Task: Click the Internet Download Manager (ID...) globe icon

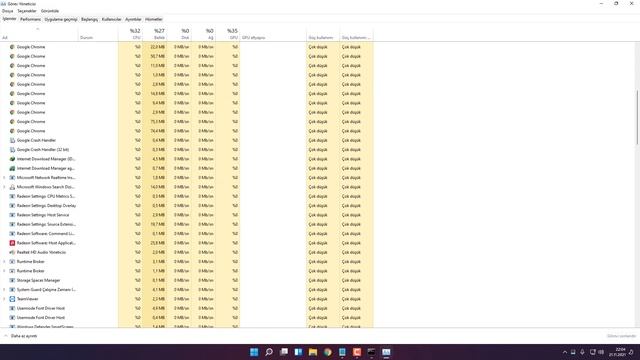Action: click(12, 159)
